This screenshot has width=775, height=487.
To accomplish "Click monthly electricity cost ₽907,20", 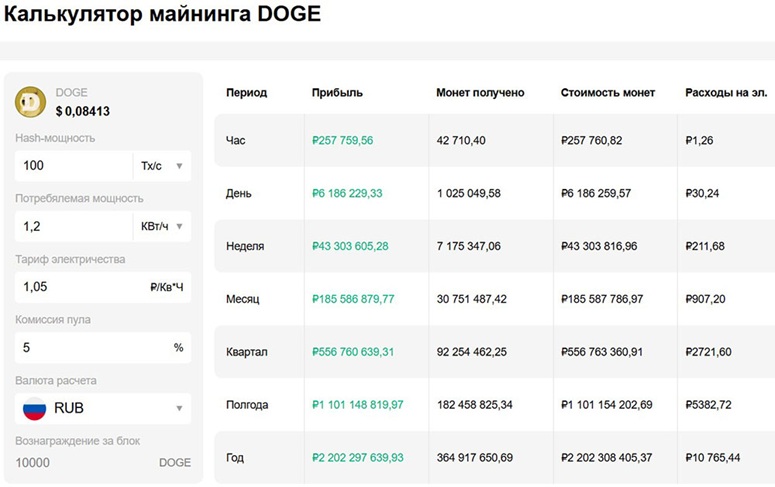I will (x=705, y=299).
